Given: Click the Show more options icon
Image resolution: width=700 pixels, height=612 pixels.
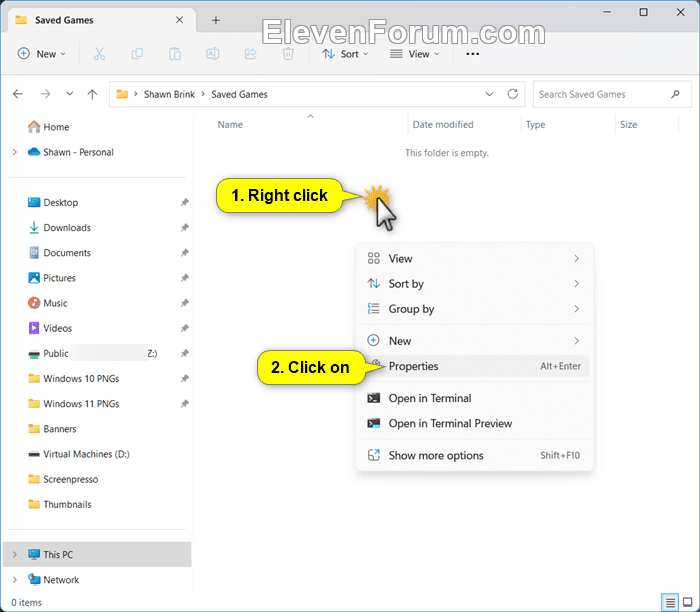Looking at the screenshot, I should point(374,455).
